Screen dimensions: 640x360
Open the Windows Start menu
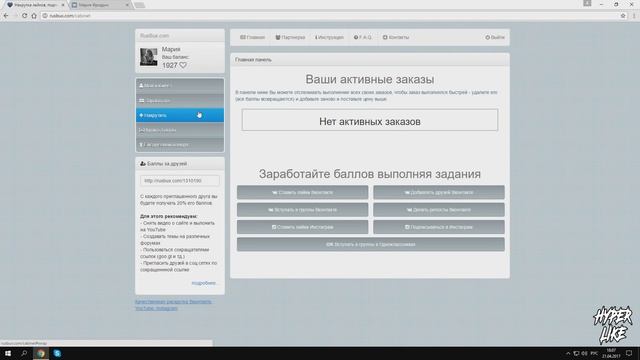[x=8, y=353]
